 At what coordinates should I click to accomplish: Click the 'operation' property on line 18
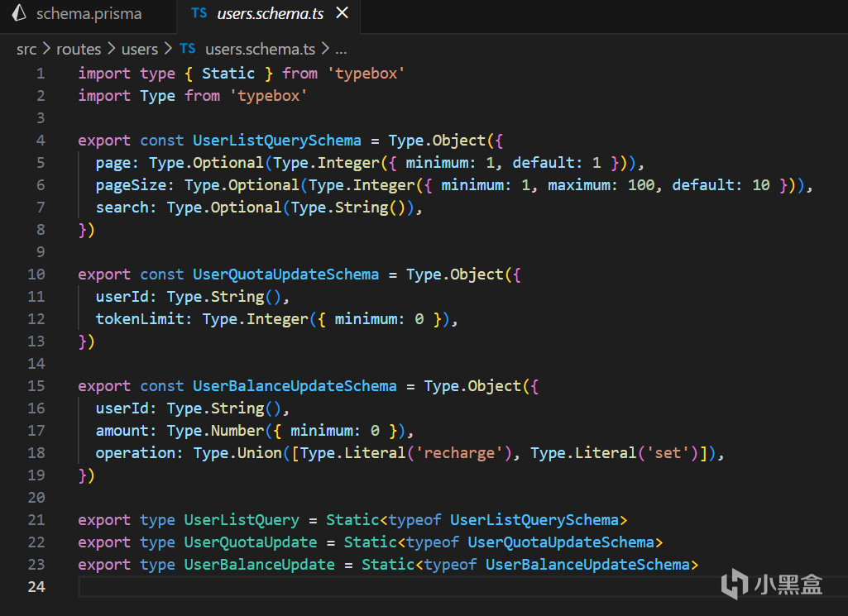135,453
